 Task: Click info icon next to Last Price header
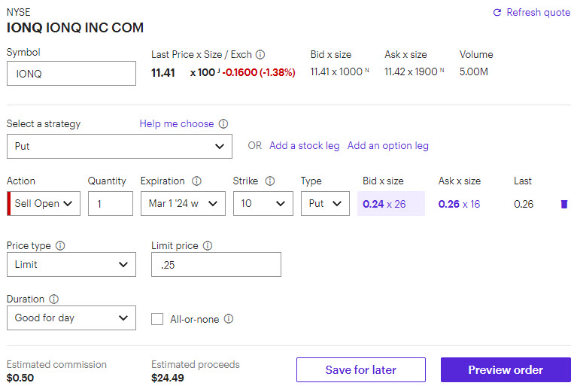pyautogui.click(x=260, y=55)
